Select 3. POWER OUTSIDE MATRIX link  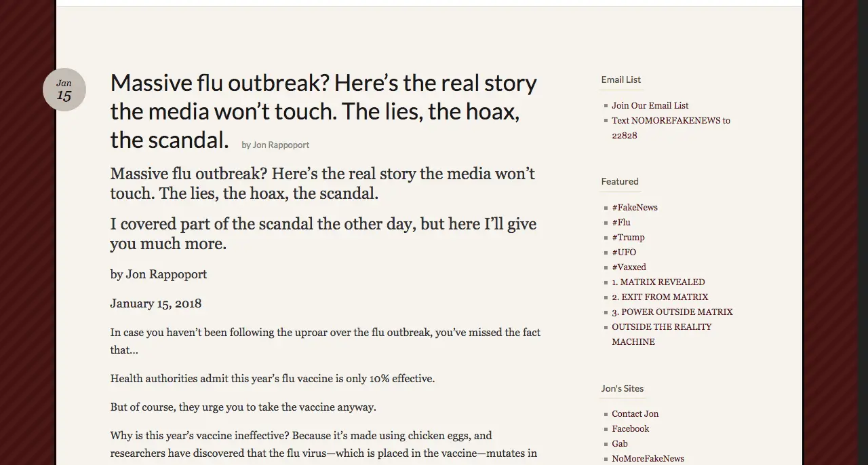(671, 312)
